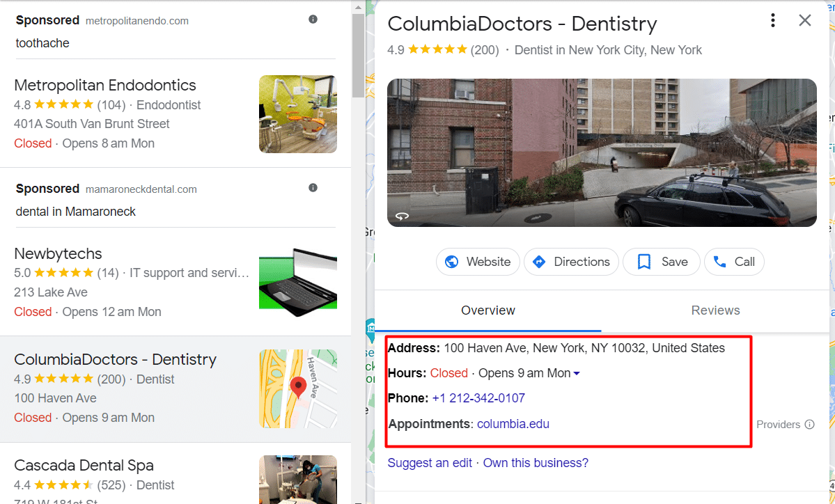View the Newbytechs laptop thumbnail
835x504 pixels.
[x=297, y=282]
